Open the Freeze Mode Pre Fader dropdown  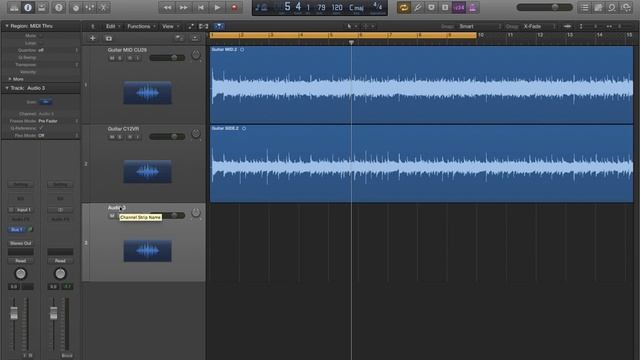click(x=58, y=121)
